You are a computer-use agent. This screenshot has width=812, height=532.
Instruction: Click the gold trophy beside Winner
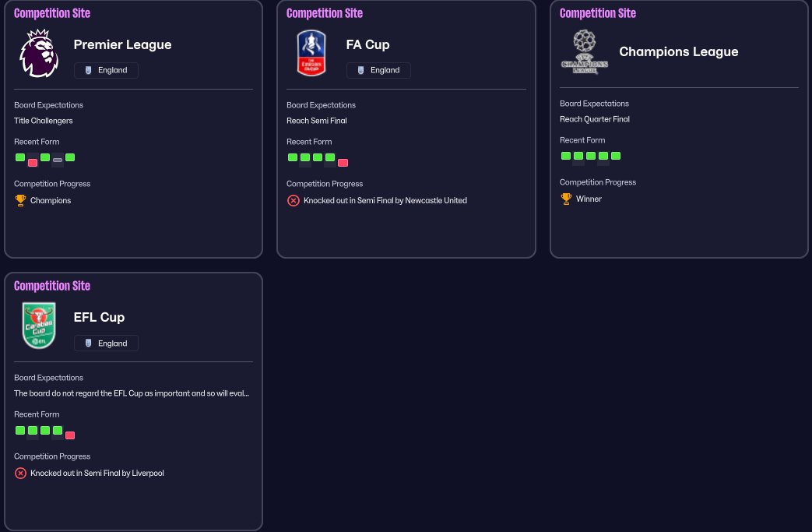pyautogui.click(x=566, y=199)
